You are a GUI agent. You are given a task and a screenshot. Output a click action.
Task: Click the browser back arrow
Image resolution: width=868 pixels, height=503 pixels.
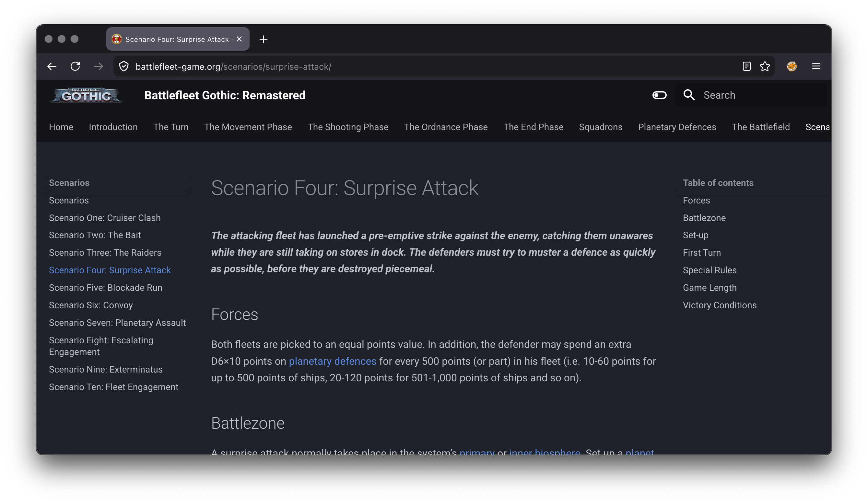pyautogui.click(x=52, y=67)
